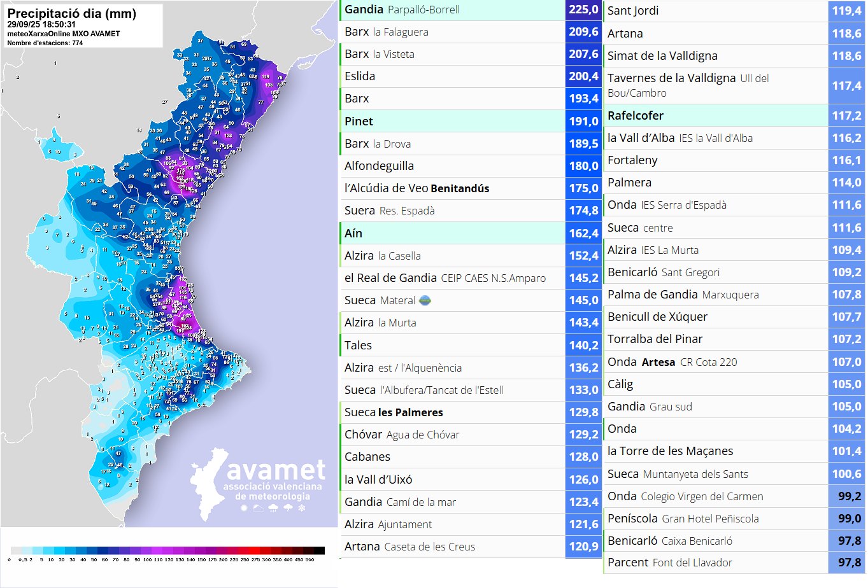Select Sueca centre station
The height and width of the screenshot is (588, 868).
coord(734,228)
